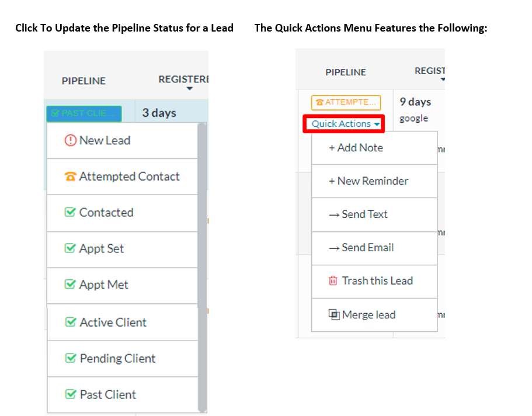This screenshot has height=416, width=532.
Task: Click the Merge lead overlapping squares icon
Action: pyautogui.click(x=334, y=314)
